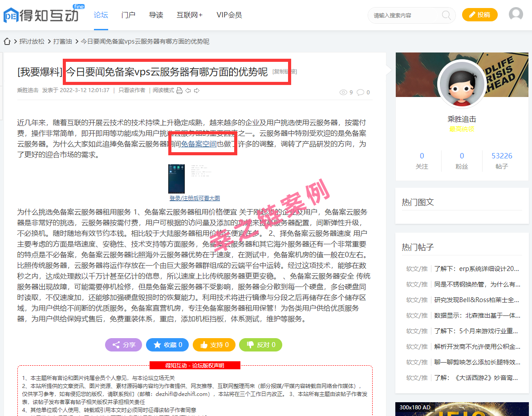This screenshot has height=416, width=532.
Task: Click the 免备案空间 hyperlink in article
Action: 199,144
